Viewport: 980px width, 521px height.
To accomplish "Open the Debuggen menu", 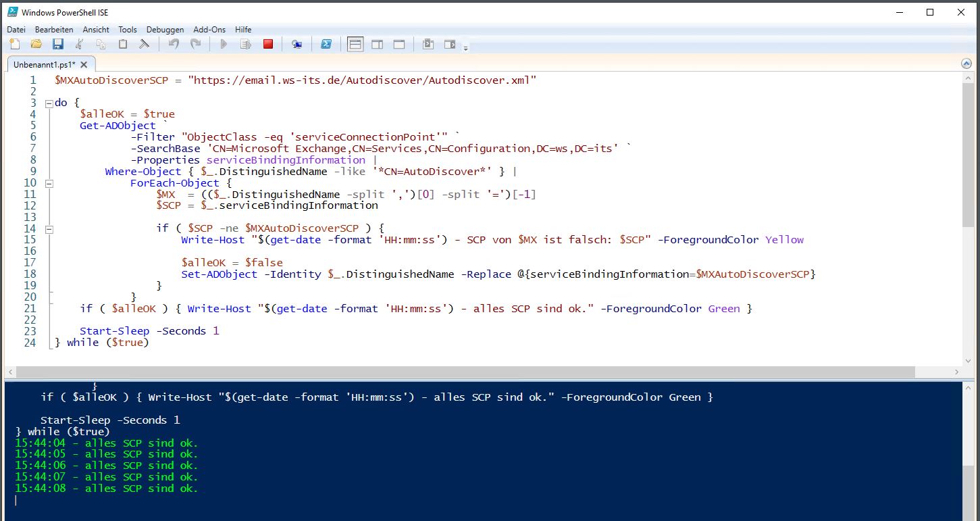I will [165, 30].
